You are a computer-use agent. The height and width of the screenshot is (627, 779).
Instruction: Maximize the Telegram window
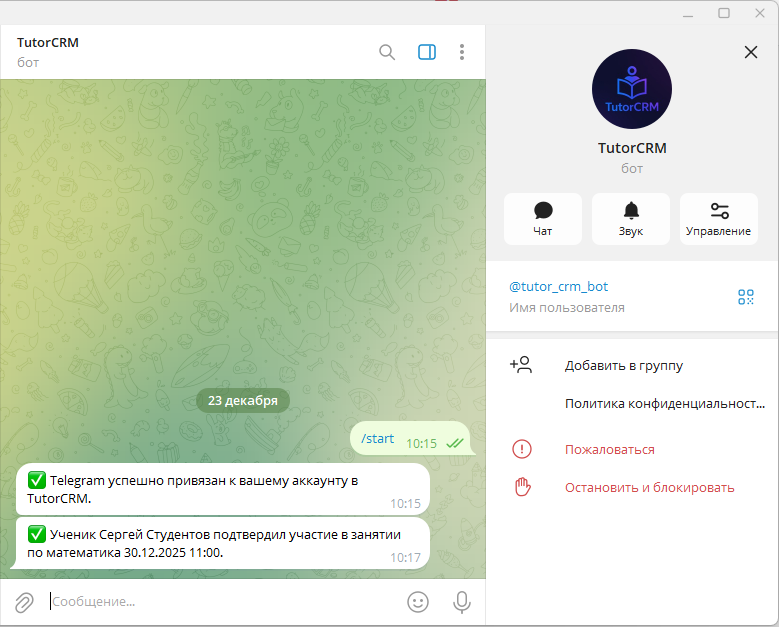coord(724,13)
